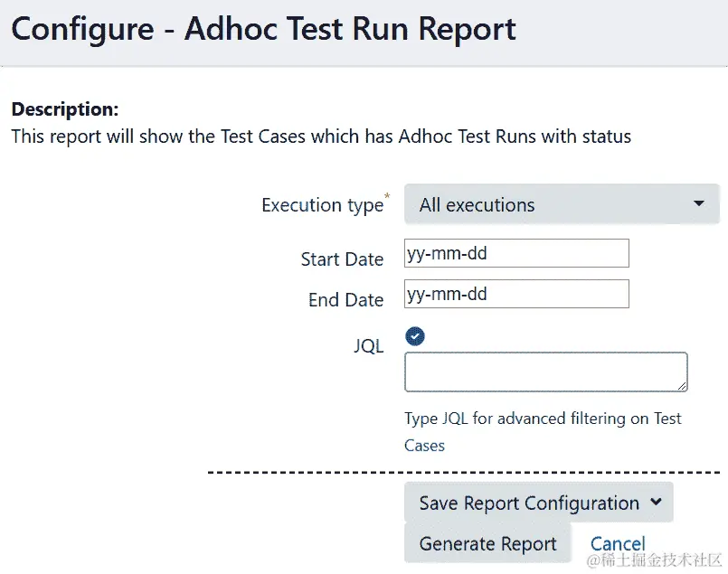Click the Start Date label
The width and height of the screenshot is (728, 574).
[x=342, y=259]
